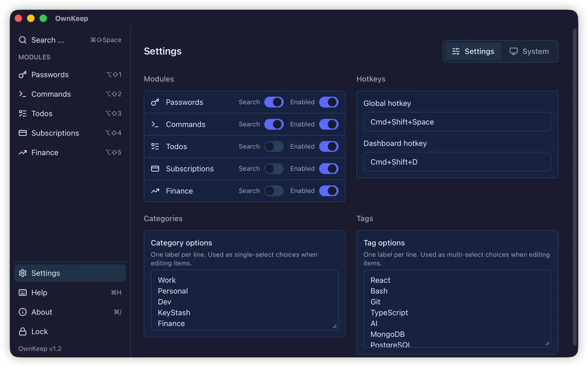Enable Search for Subscriptions module
This screenshot has width=588, height=367.
point(274,169)
